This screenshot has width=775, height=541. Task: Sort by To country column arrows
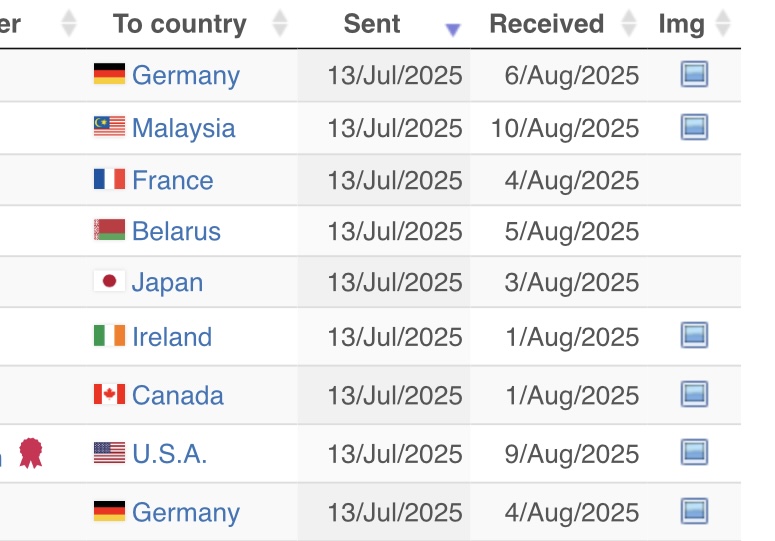[280, 23]
